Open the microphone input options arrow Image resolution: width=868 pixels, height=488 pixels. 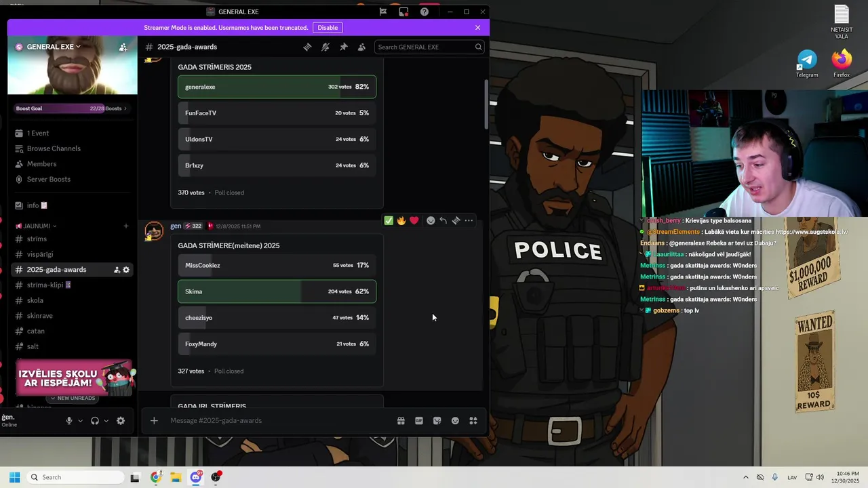(x=80, y=420)
